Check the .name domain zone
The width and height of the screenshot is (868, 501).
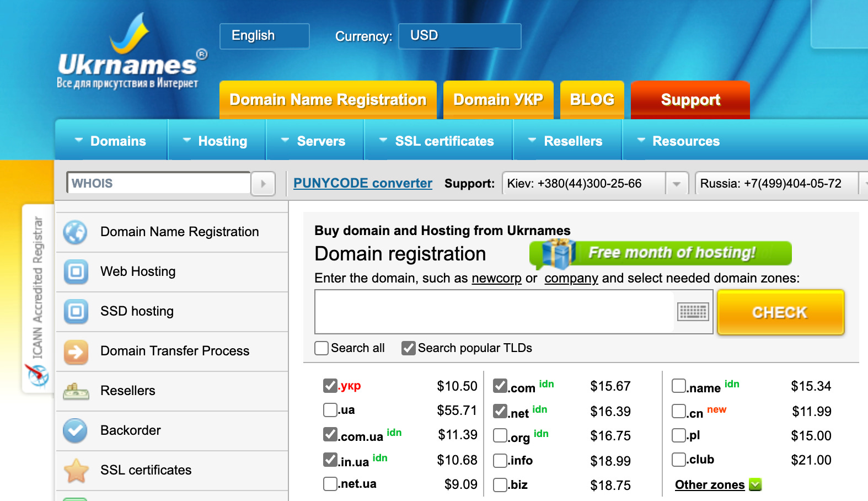[679, 386]
